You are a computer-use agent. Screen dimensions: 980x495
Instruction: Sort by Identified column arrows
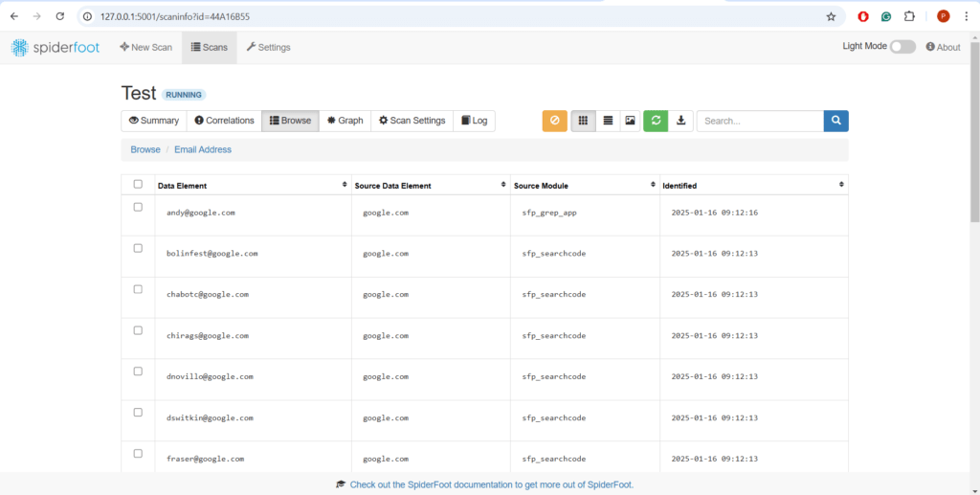(x=841, y=185)
